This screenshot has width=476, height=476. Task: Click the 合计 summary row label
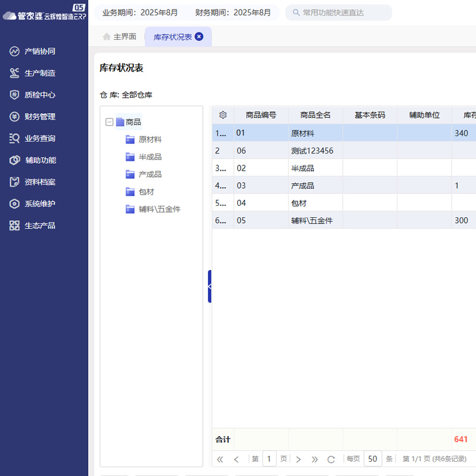[223, 439]
